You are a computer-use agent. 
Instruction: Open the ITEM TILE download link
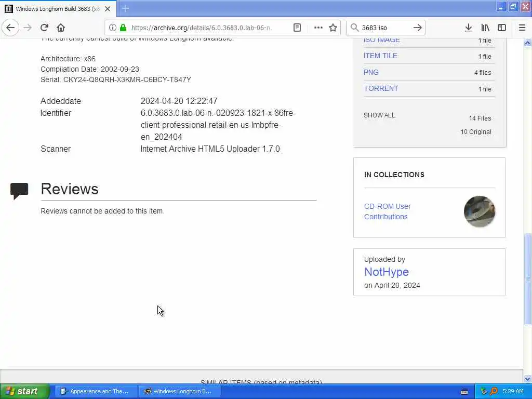tap(380, 56)
